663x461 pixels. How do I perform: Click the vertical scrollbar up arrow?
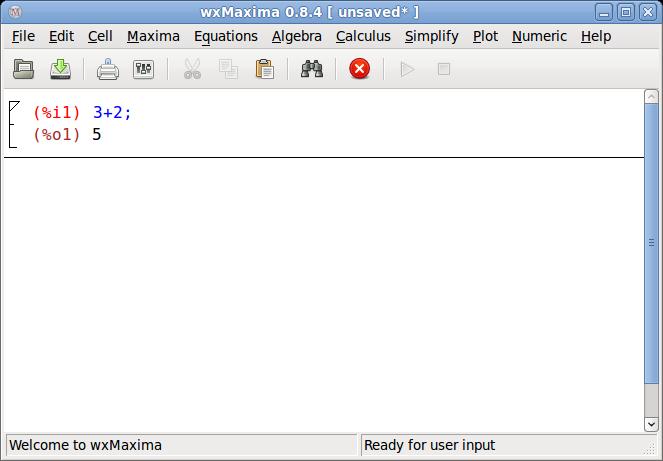(651, 97)
